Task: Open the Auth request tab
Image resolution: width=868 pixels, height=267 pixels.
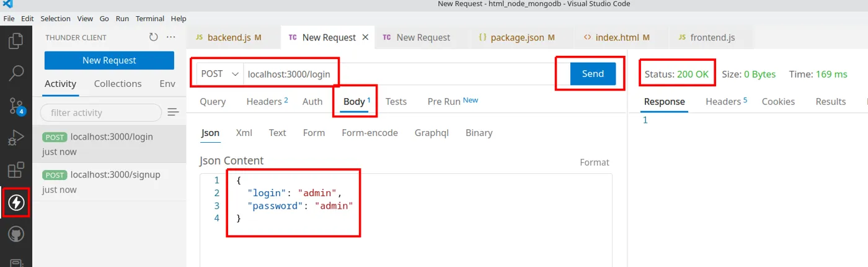Action: point(312,101)
